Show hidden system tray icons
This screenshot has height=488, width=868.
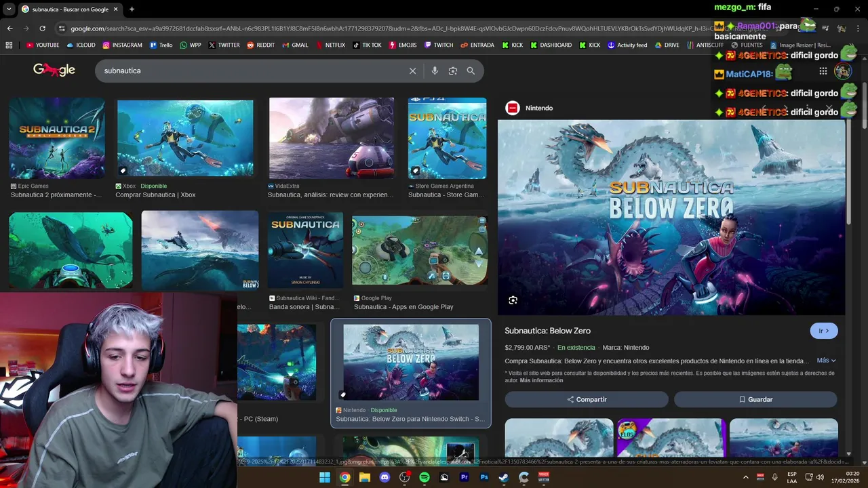[x=746, y=477]
